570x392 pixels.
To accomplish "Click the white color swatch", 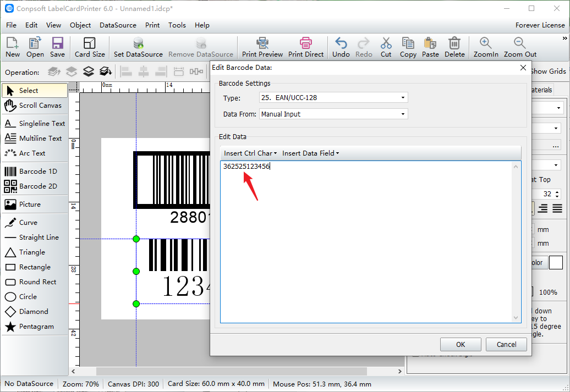I will coord(556,262).
